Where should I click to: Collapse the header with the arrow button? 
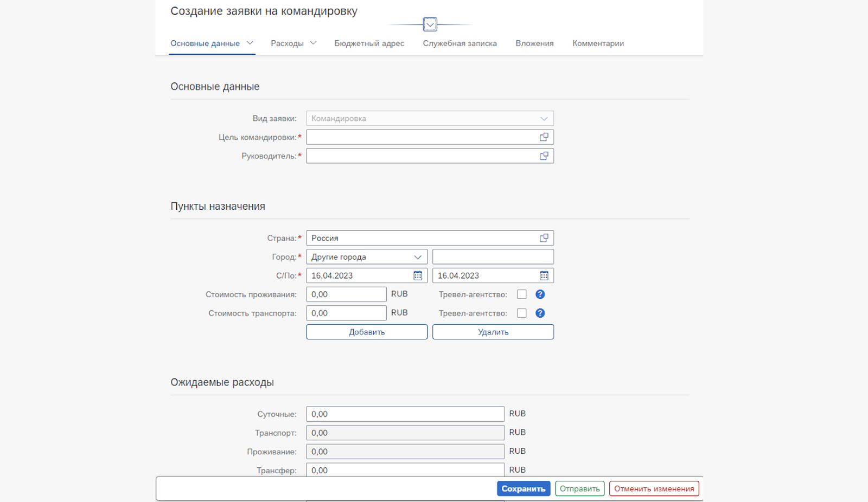pos(430,24)
